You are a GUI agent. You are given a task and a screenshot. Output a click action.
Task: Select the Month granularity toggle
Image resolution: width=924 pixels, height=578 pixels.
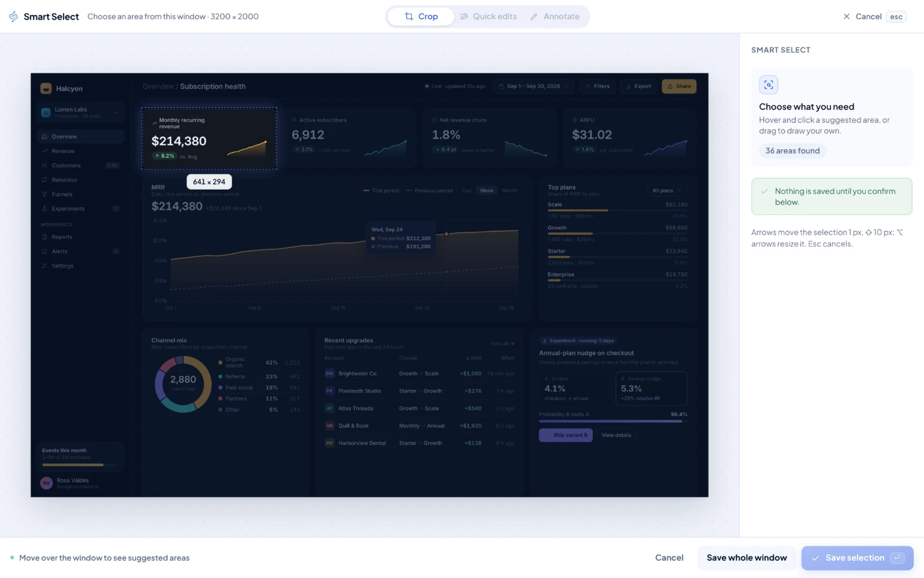[510, 191]
